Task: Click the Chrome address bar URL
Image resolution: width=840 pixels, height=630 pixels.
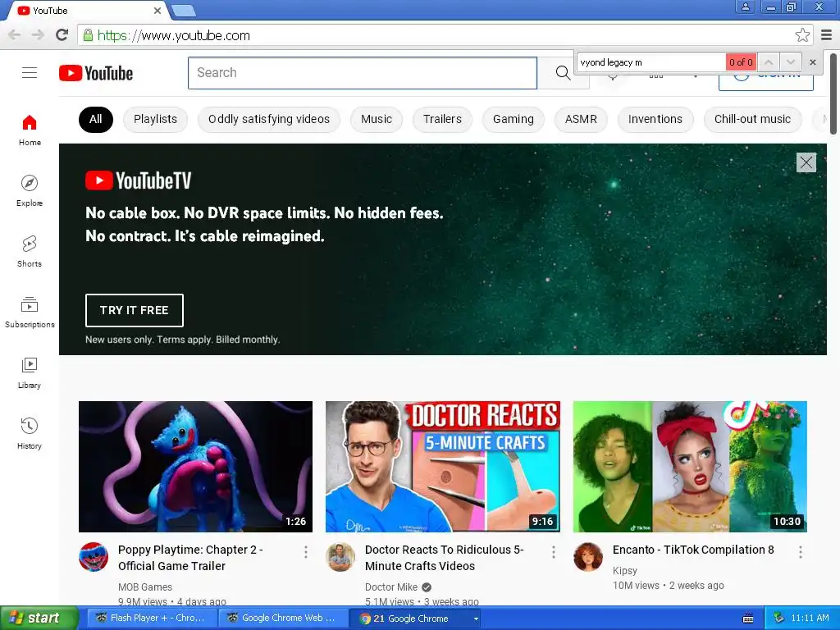Action: pos(174,35)
